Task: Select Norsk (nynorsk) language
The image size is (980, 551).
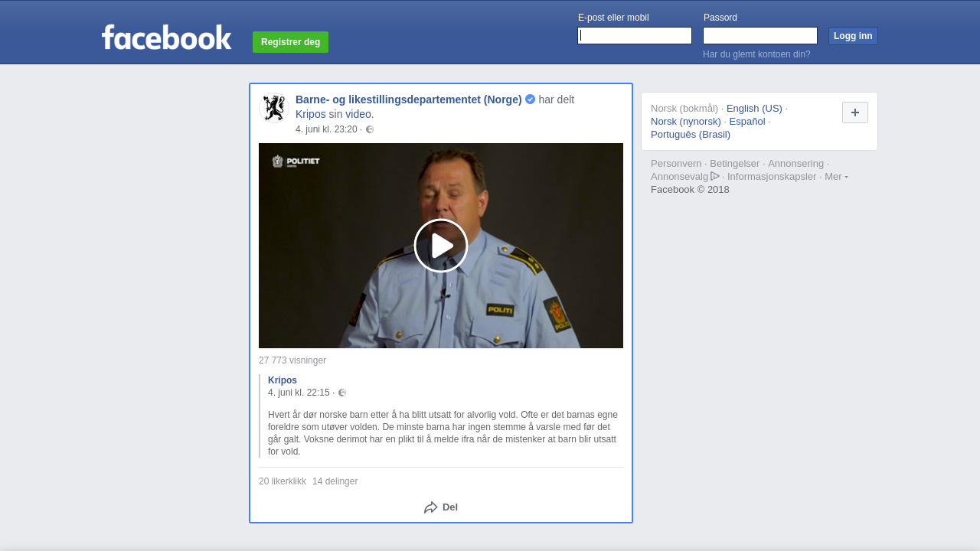Action: [x=686, y=122]
